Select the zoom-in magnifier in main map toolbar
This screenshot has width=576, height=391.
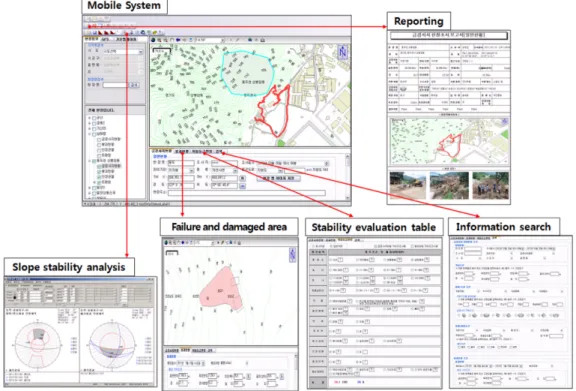(x=159, y=40)
